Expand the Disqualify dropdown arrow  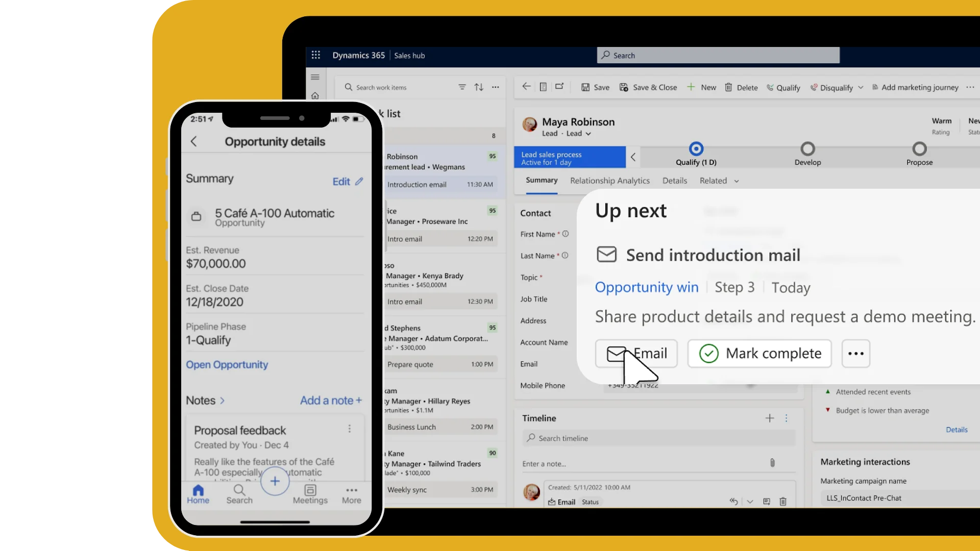point(861,87)
